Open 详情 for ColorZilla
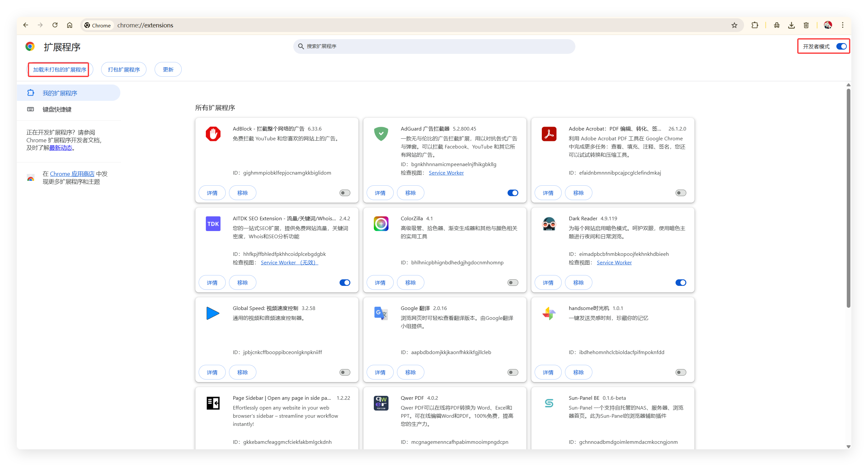The height and width of the screenshot is (466, 868). point(380,283)
